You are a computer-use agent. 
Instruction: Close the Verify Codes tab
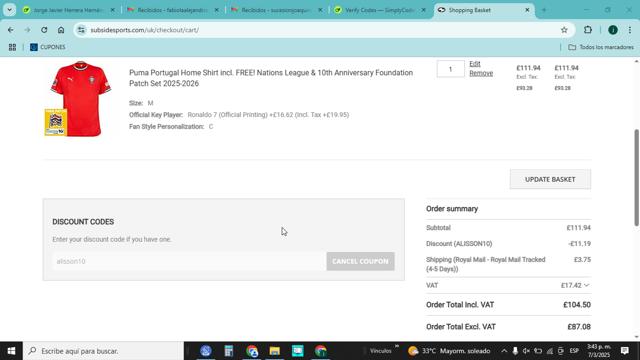(423, 10)
